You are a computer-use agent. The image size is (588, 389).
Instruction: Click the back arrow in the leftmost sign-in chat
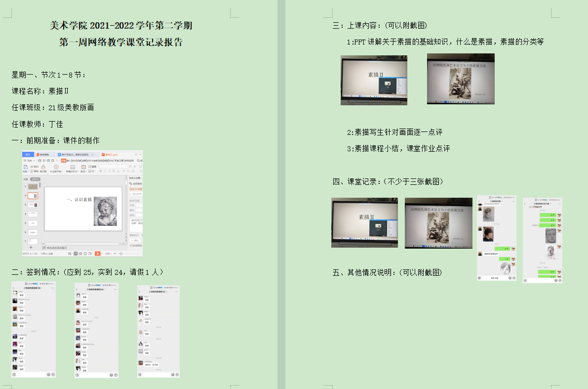coord(13,288)
